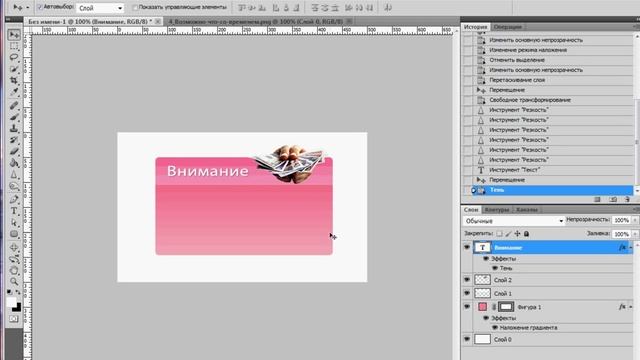Screen dimensions: 640x360
Task: Hide the Слой 2 layer
Action: pyautogui.click(x=467, y=280)
